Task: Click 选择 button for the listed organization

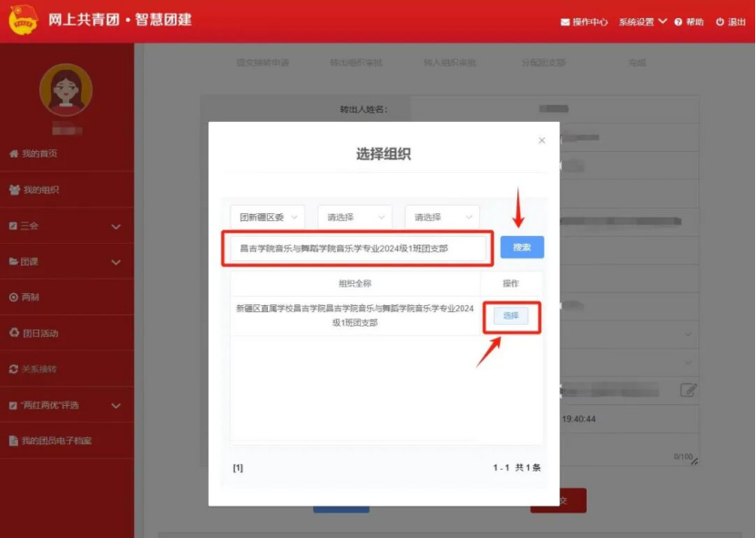Action: (511, 316)
